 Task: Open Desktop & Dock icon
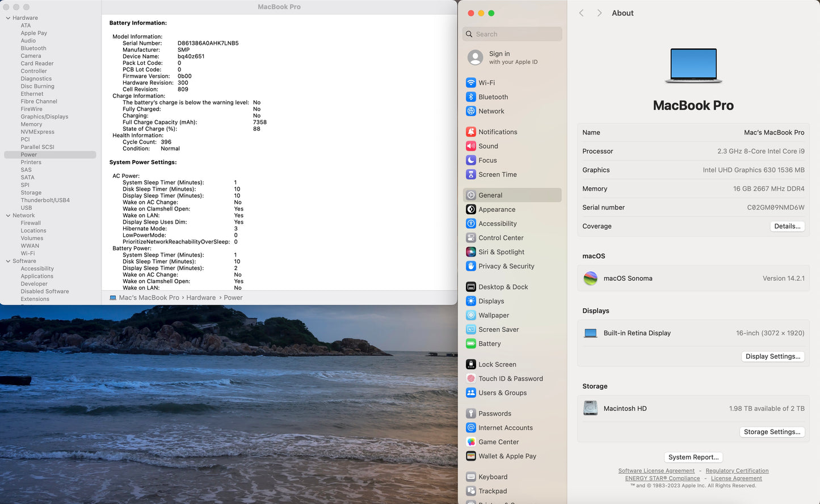click(471, 287)
